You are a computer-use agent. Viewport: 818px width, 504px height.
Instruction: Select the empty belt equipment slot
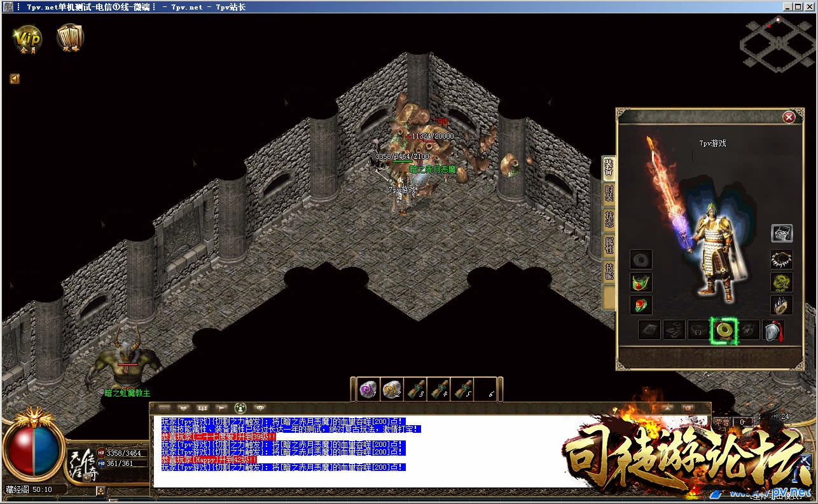coord(699,330)
